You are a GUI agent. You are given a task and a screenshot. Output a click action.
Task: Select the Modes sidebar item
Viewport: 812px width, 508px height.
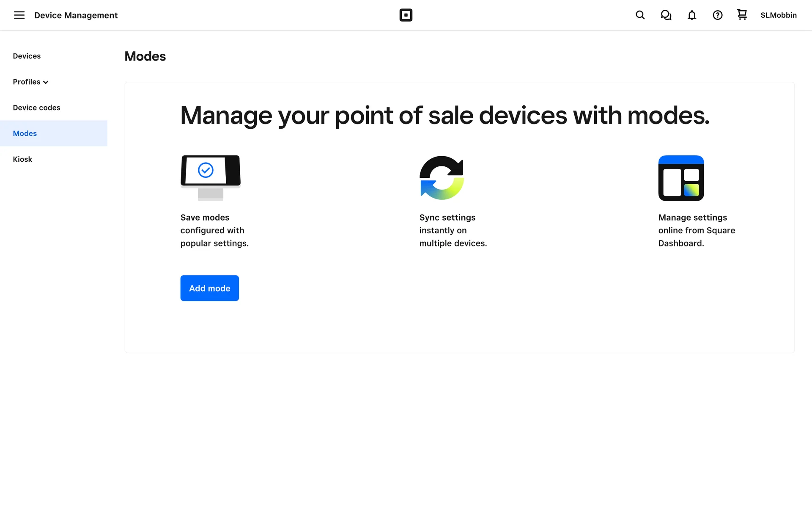click(25, 133)
